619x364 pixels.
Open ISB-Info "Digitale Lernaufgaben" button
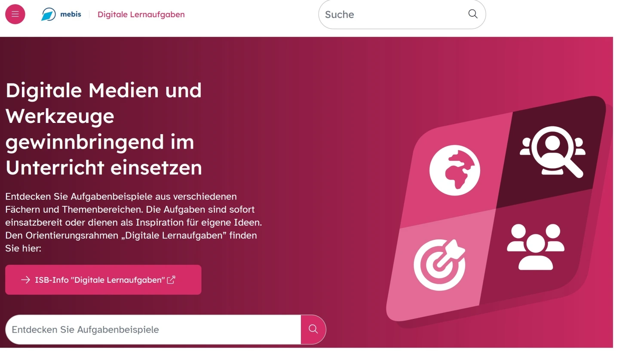click(x=103, y=280)
